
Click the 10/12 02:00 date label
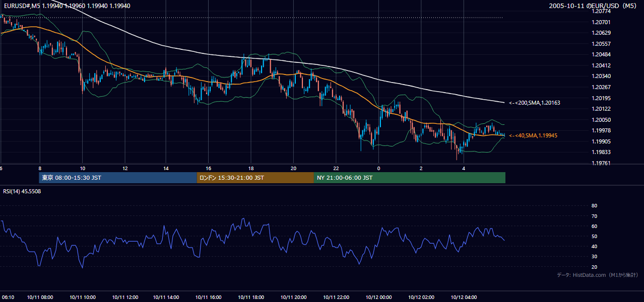coord(421,297)
